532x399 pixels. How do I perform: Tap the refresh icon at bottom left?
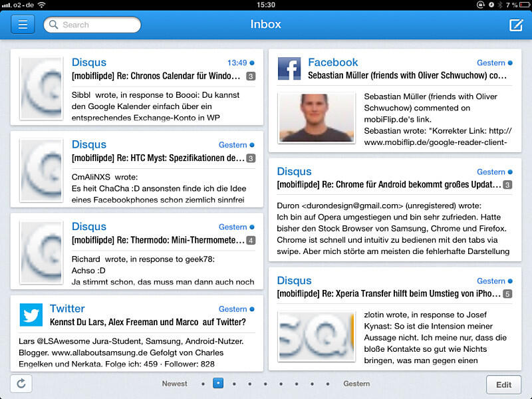pos(21,384)
